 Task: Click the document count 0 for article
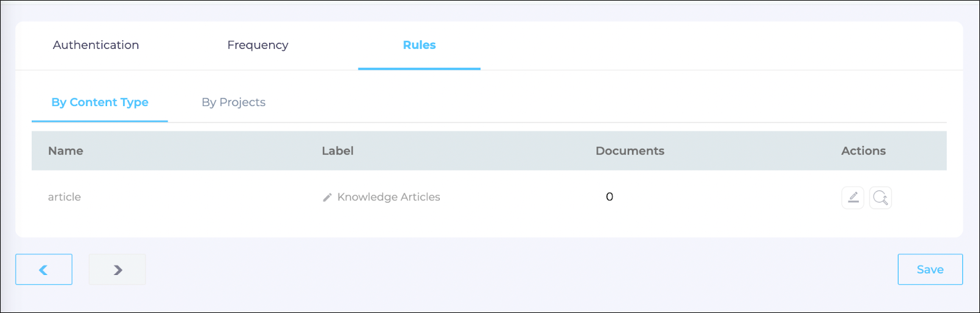click(609, 197)
